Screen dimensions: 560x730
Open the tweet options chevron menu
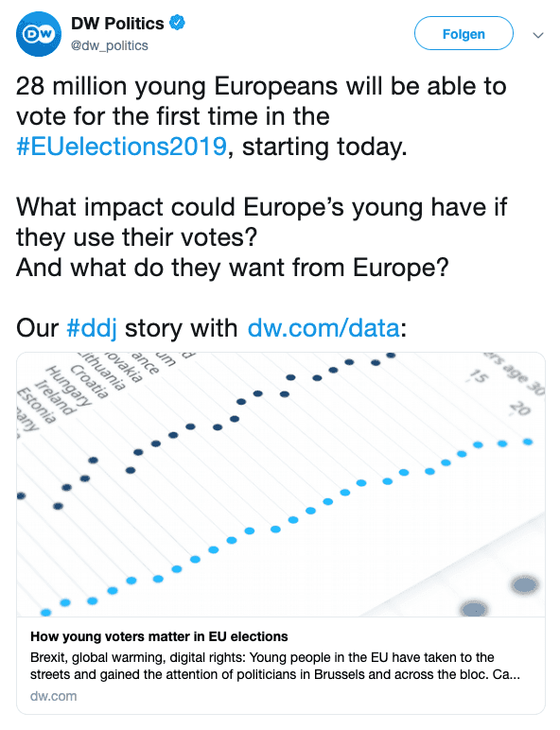point(538,35)
